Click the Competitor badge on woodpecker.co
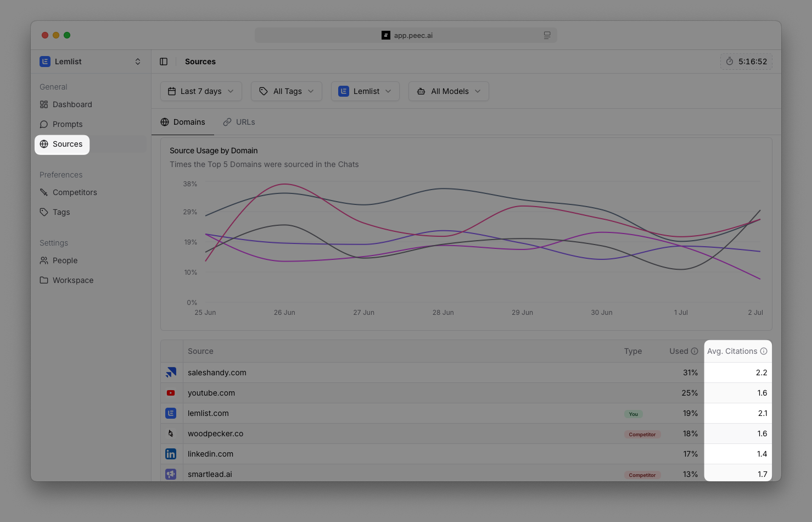This screenshot has height=522, width=812. coord(642,434)
